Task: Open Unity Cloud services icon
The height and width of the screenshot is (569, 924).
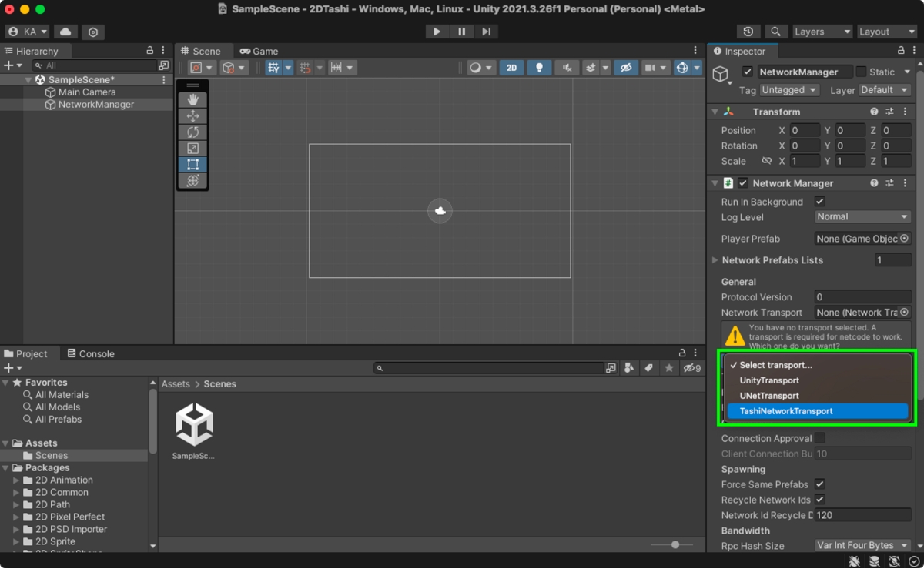Action: coord(65,32)
